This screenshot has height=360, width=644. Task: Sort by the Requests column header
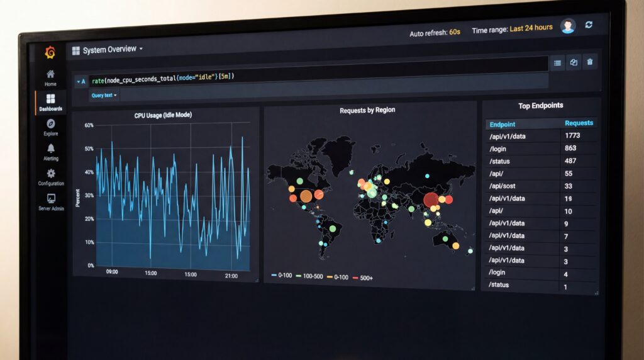point(578,123)
